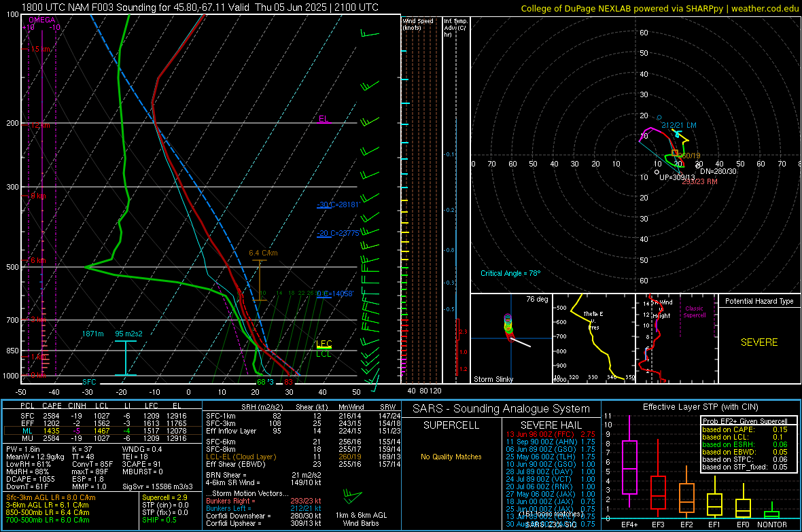802x532 pixels.
Task: Click the 'Corfidi Downshear =' row
Action: (264, 516)
